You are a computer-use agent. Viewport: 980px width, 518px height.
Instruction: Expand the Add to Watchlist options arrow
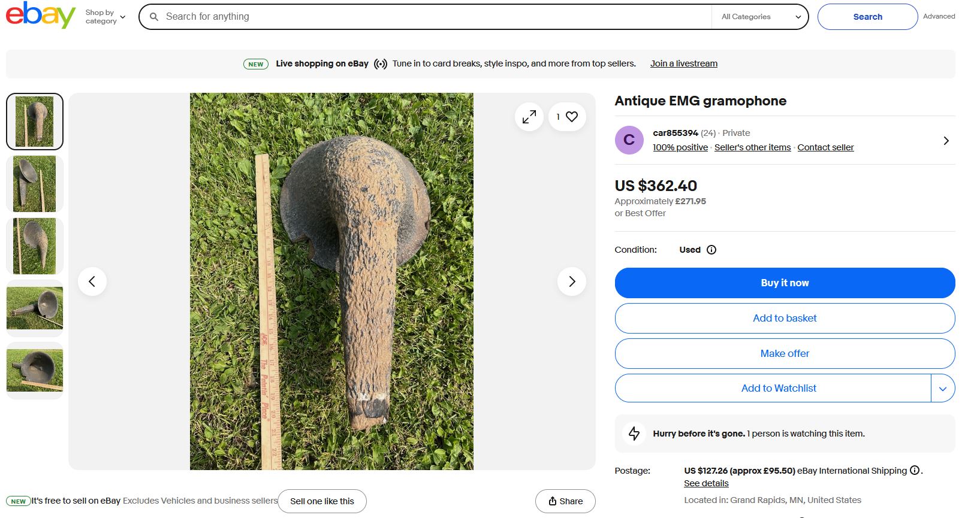pyautogui.click(x=942, y=389)
